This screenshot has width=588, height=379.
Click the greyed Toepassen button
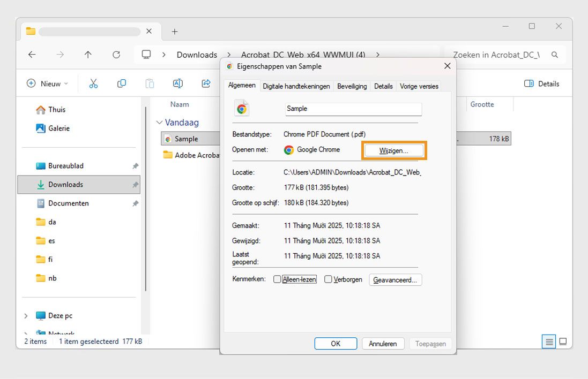[430, 344]
